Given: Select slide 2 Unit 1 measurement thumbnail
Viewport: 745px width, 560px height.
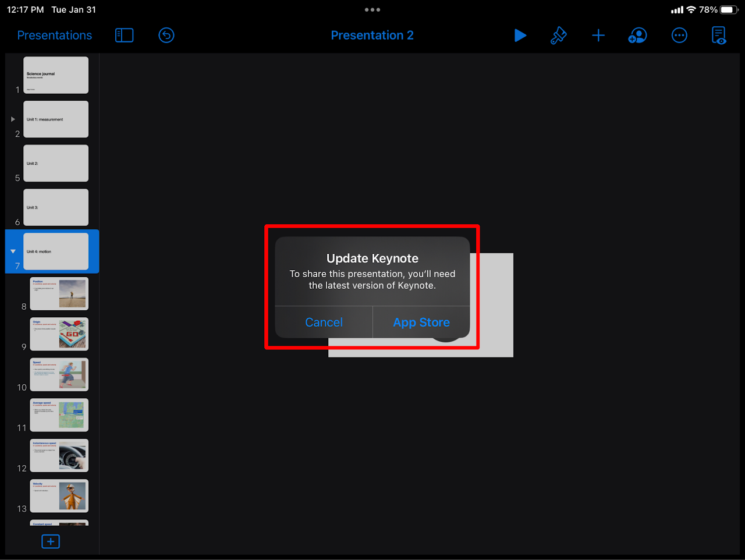Looking at the screenshot, I should click(56, 119).
